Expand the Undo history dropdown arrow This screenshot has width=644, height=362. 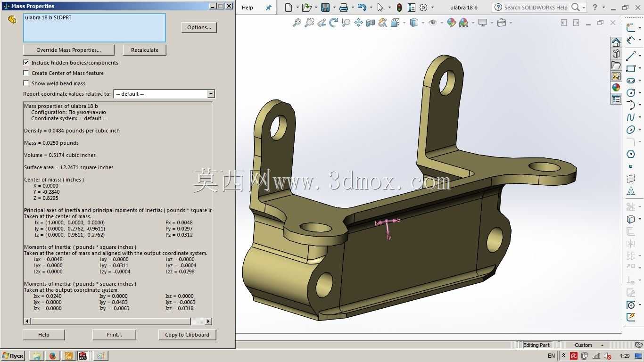[x=371, y=8]
